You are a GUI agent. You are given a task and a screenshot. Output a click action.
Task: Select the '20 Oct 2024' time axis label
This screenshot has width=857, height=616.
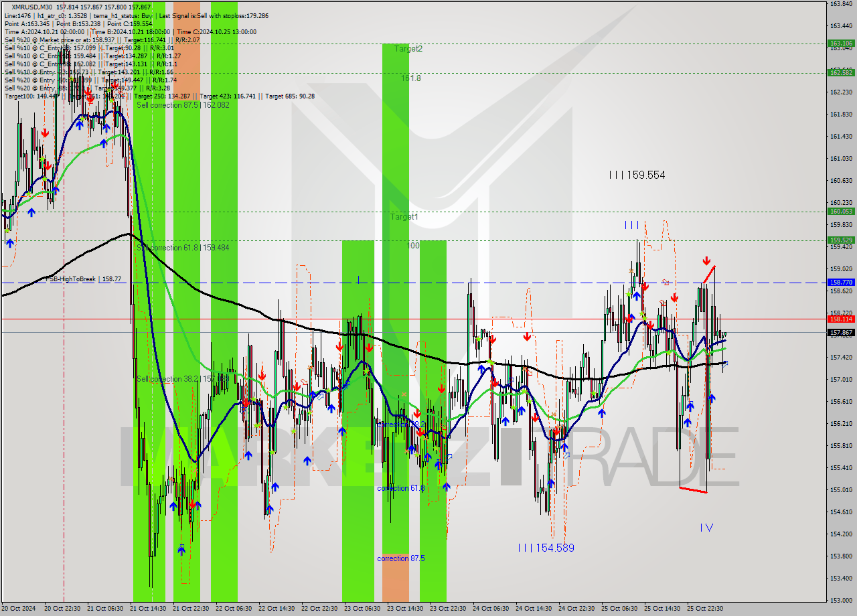pos(19,609)
